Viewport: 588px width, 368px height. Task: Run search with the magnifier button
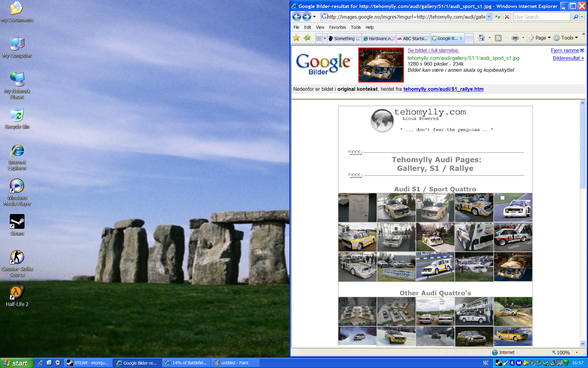(x=576, y=17)
